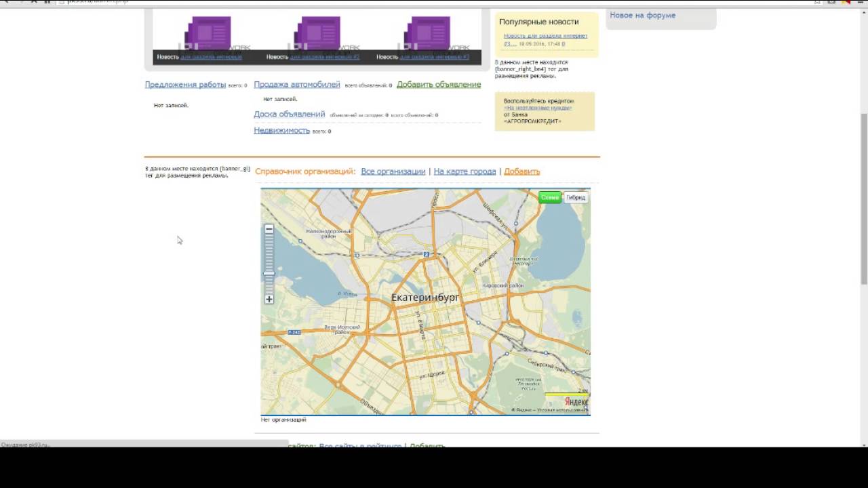This screenshot has width=868, height=488.
Task: Click the Верх-Исетский район label on the map
Action: click(x=342, y=329)
